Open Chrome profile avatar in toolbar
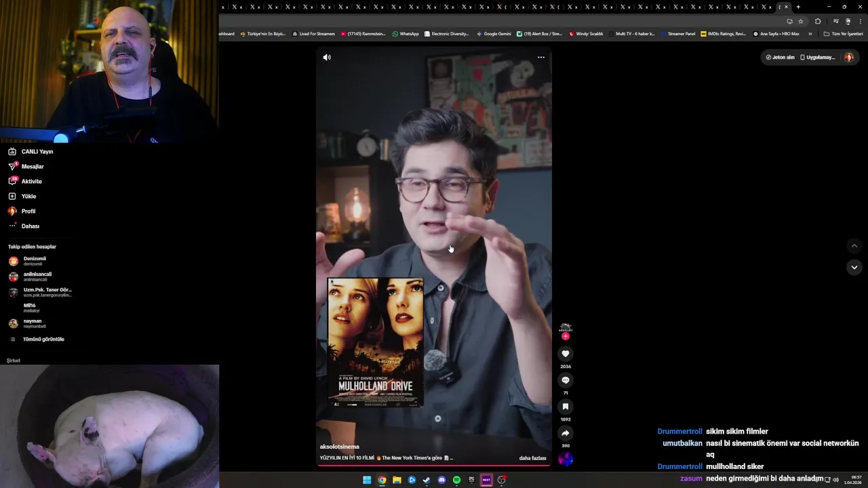The width and height of the screenshot is (868, 488). (x=848, y=21)
